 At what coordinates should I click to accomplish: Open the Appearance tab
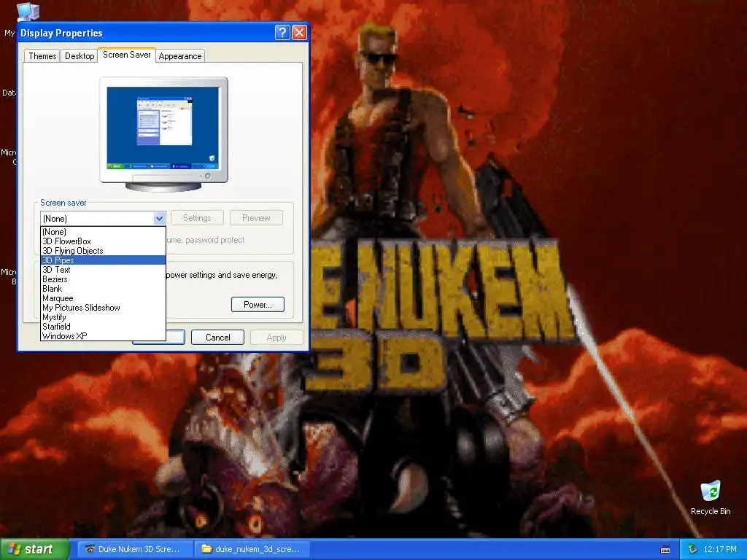pos(180,55)
